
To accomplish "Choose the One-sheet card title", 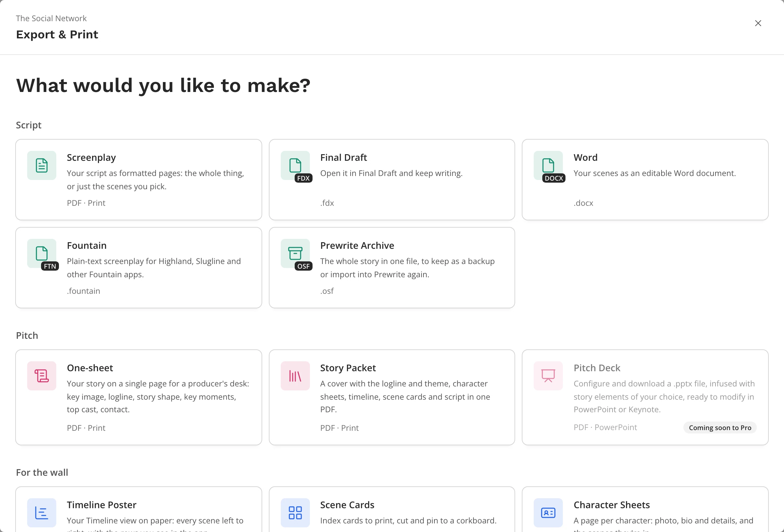I will pos(90,368).
